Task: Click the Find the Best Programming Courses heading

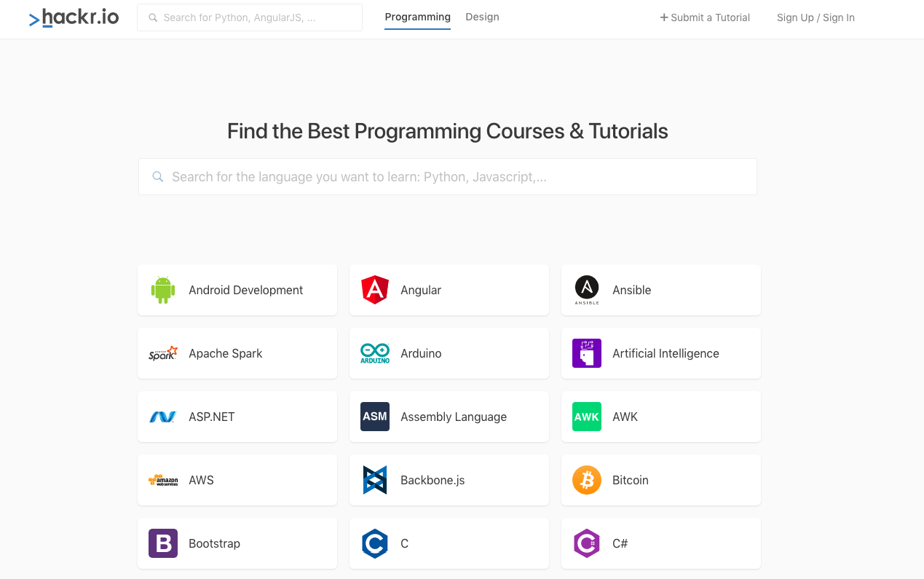Action: [448, 131]
